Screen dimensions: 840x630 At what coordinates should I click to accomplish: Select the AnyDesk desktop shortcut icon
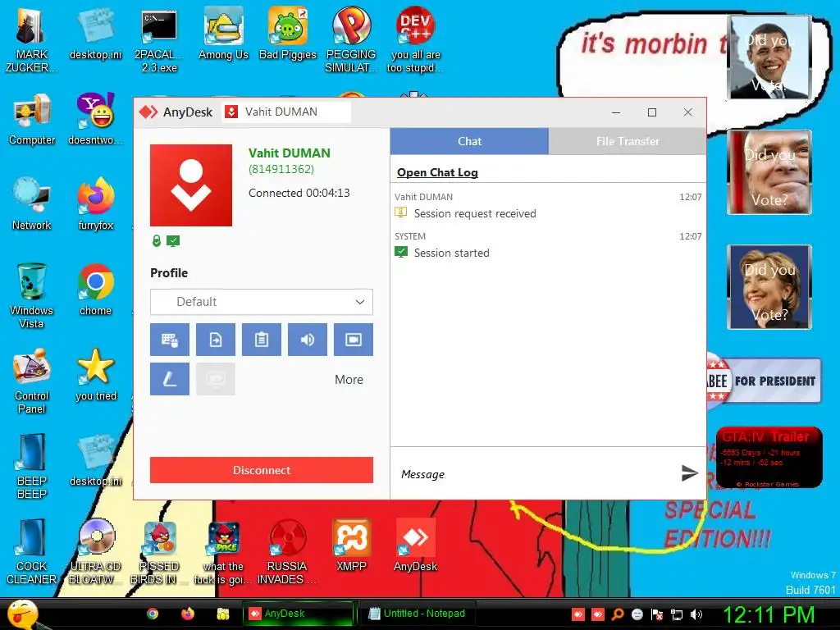tap(415, 545)
